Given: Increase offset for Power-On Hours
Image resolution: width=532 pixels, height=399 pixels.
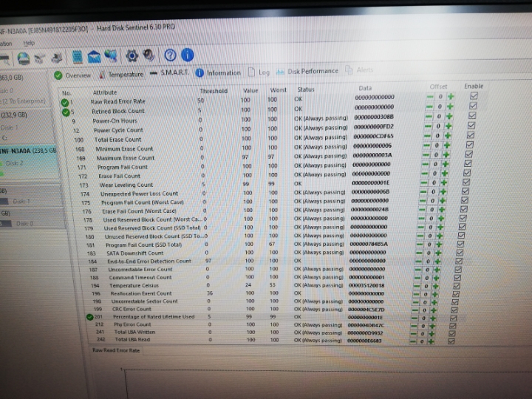Looking at the screenshot, I should pos(449,117).
